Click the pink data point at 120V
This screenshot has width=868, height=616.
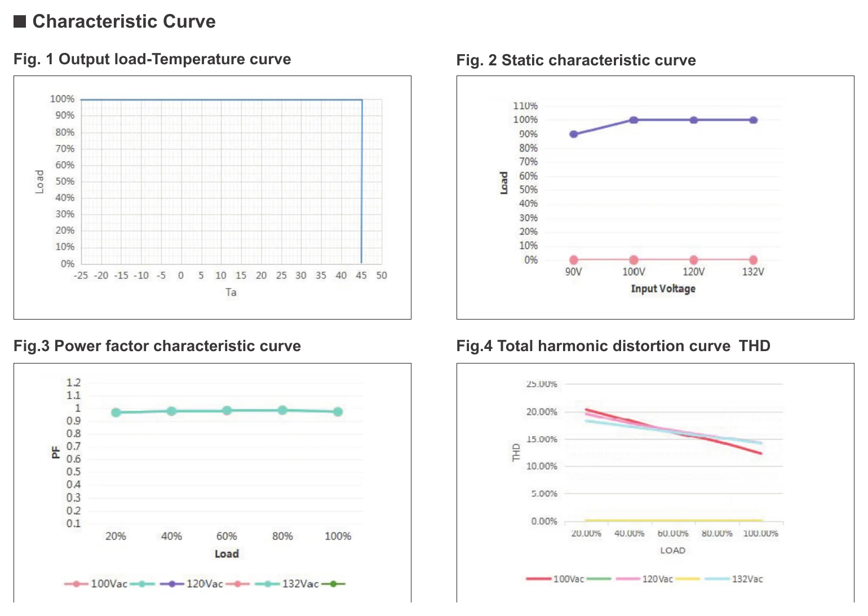coord(694,260)
